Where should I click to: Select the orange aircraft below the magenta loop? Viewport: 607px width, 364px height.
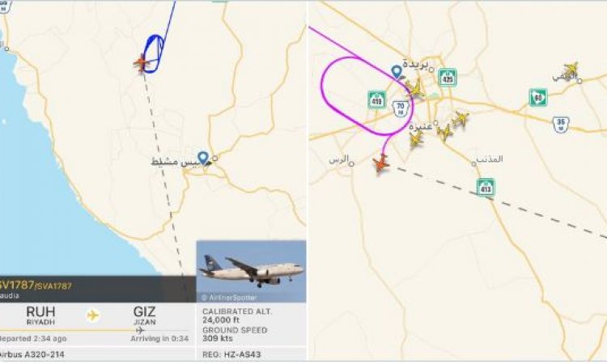point(381,163)
